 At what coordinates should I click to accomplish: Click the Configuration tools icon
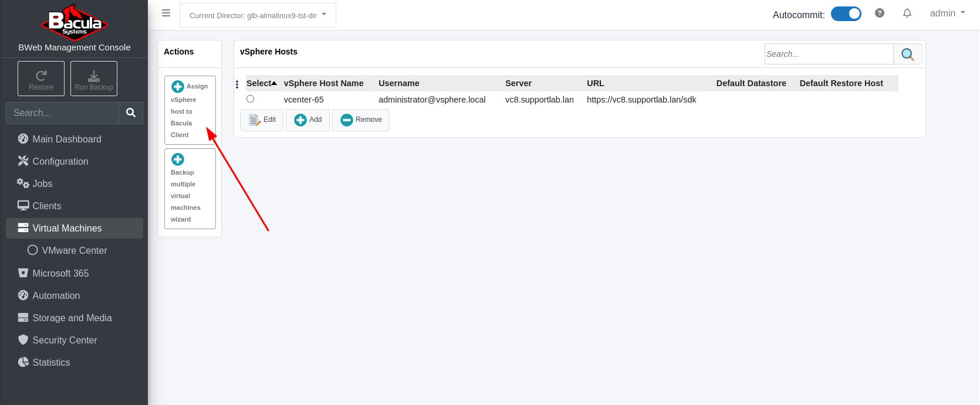[23, 161]
